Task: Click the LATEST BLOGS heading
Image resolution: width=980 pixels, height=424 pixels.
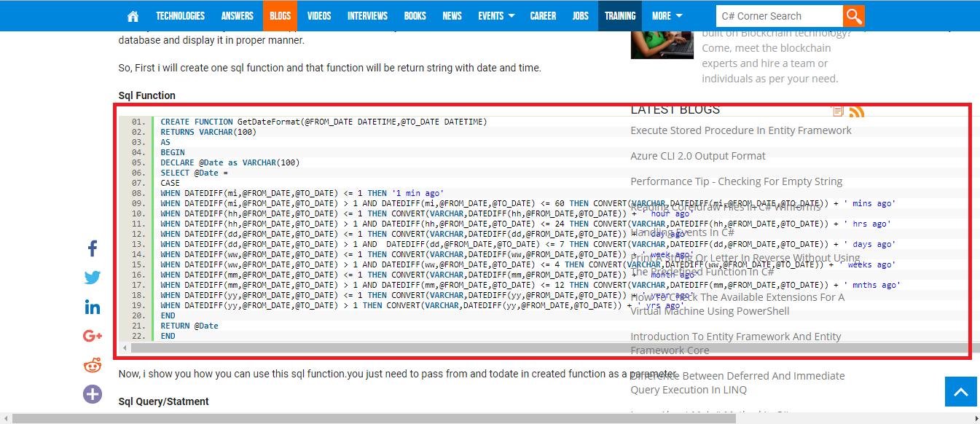Action: tap(675, 110)
